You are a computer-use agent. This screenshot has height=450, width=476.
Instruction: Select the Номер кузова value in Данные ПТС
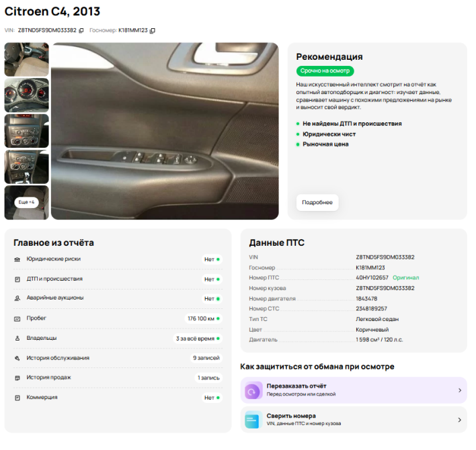[x=385, y=288]
